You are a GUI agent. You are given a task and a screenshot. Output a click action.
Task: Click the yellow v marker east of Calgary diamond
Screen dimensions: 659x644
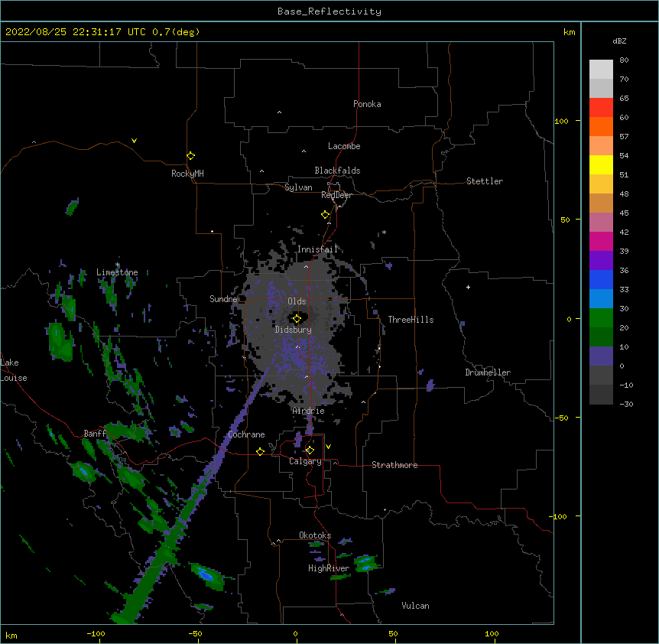coord(328,447)
